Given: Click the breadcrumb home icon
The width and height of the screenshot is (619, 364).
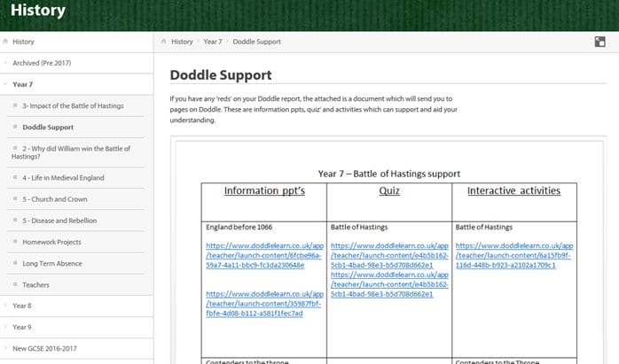Looking at the screenshot, I should click(x=163, y=41).
